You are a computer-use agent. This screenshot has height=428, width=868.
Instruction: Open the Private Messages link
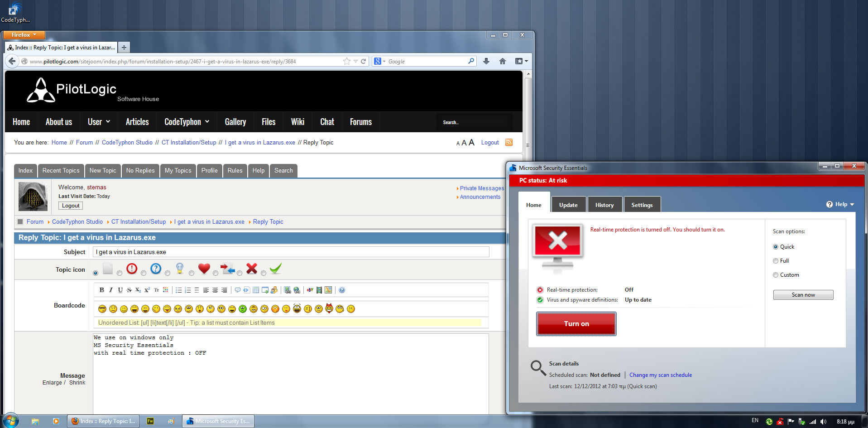[x=482, y=188]
